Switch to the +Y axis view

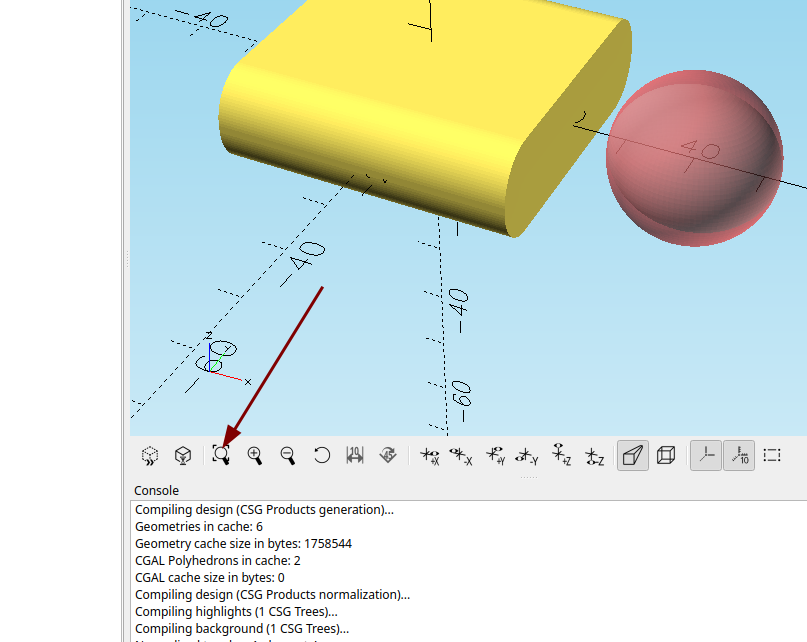click(x=495, y=456)
